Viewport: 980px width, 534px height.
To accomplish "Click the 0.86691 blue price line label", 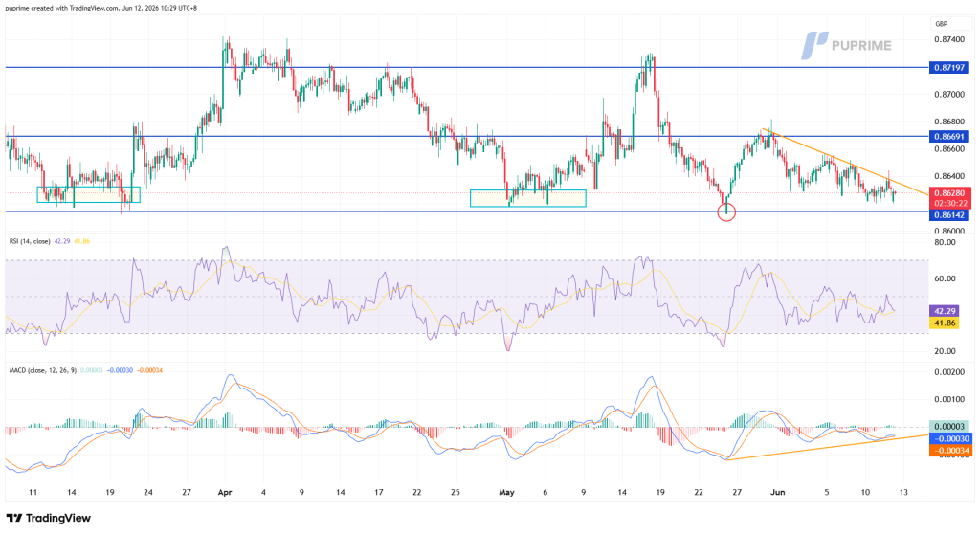I will click(x=949, y=136).
